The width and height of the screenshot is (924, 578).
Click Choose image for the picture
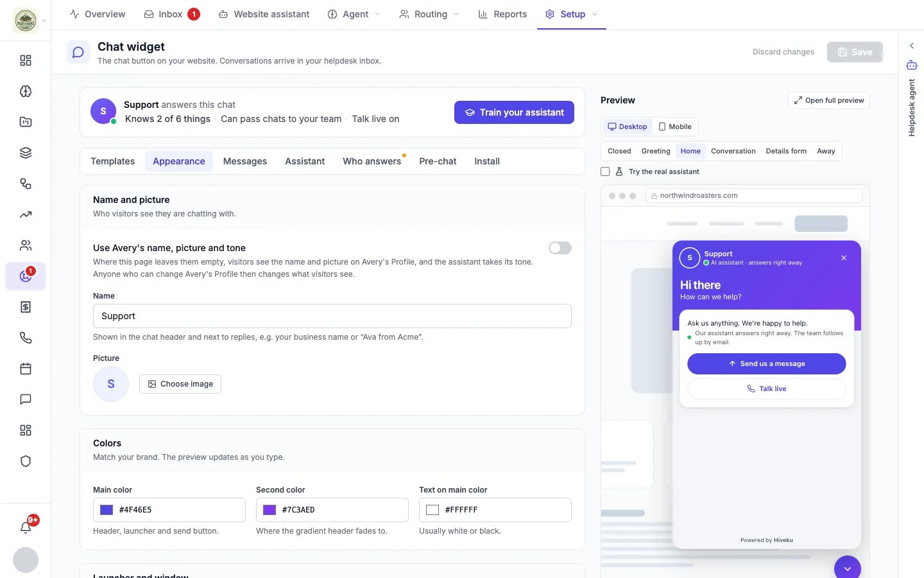tap(180, 384)
